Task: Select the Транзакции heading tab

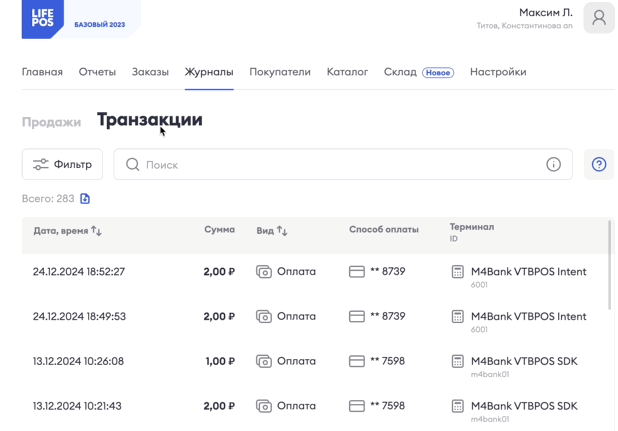Action: (x=150, y=120)
